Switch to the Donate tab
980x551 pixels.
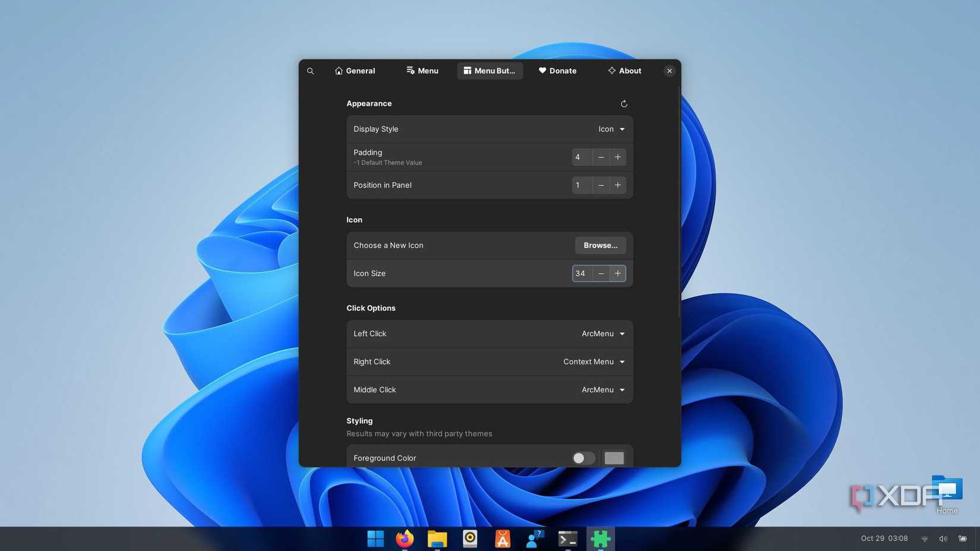(x=557, y=71)
